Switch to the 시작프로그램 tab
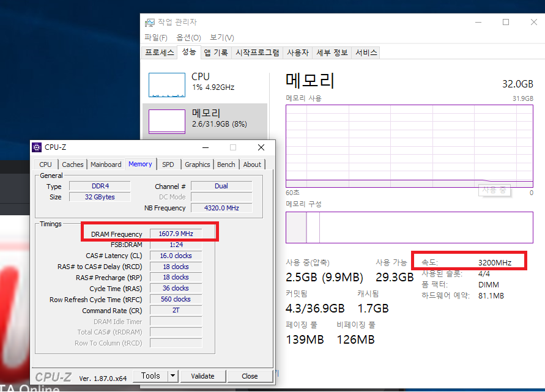Image resolution: width=545 pixels, height=392 pixels. pyautogui.click(x=257, y=53)
